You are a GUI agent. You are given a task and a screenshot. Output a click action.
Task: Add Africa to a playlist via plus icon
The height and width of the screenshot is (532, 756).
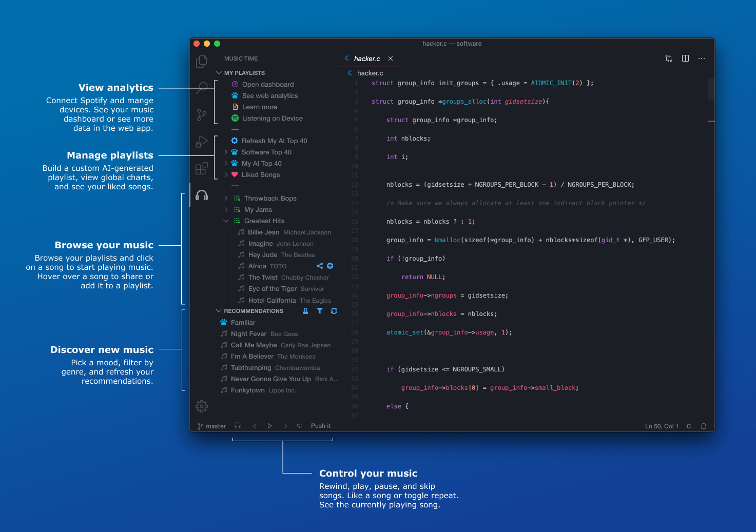pos(330,266)
